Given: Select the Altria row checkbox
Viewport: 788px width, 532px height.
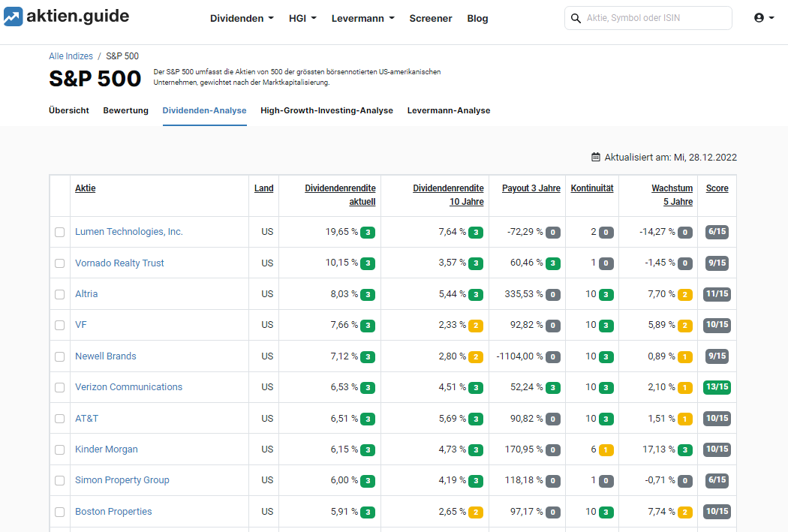Looking at the screenshot, I should pyautogui.click(x=60, y=294).
